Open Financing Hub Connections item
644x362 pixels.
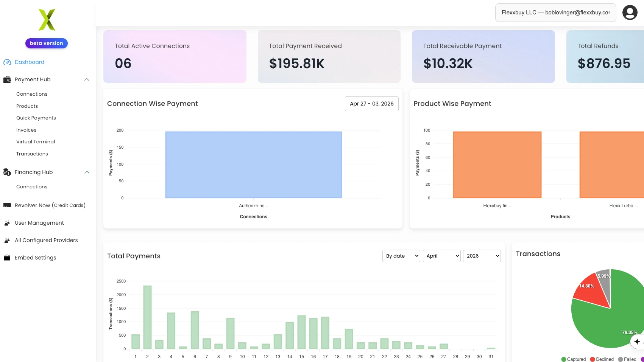tap(32, 186)
